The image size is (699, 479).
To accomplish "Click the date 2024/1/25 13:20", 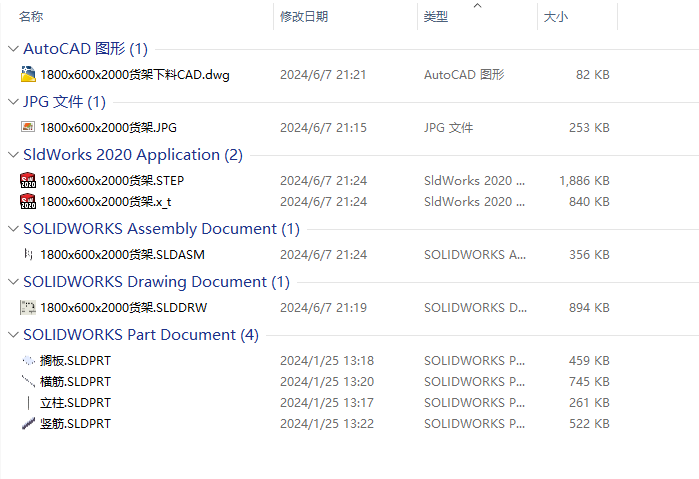I will click(x=327, y=382).
